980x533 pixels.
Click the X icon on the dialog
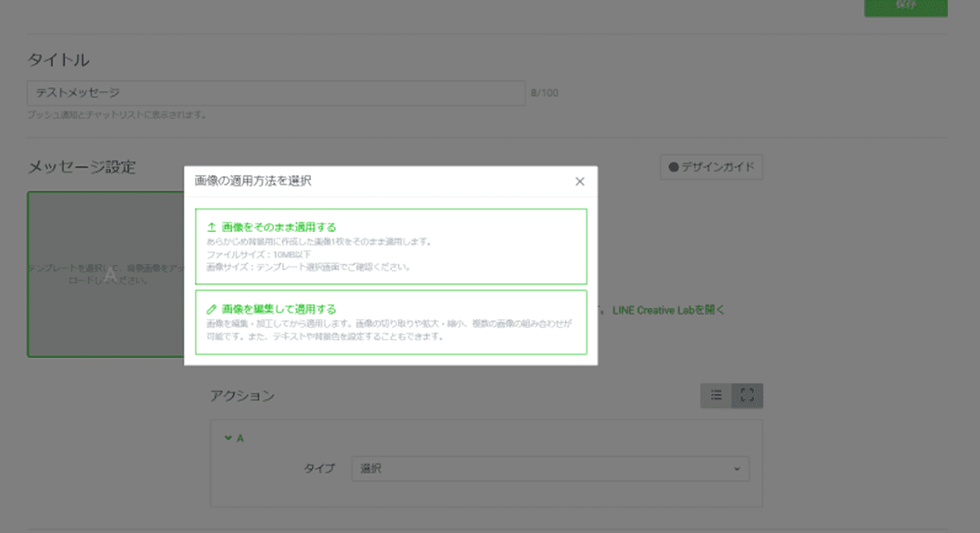point(580,180)
